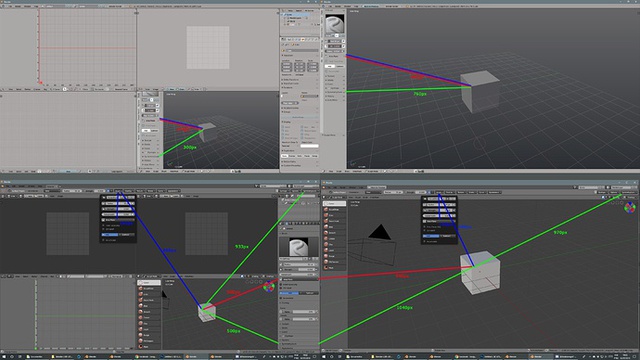The width and height of the screenshot is (640, 360).
Task: Click Cortana search circle in bottom-right screenshot taskbar
Action: [332, 356]
